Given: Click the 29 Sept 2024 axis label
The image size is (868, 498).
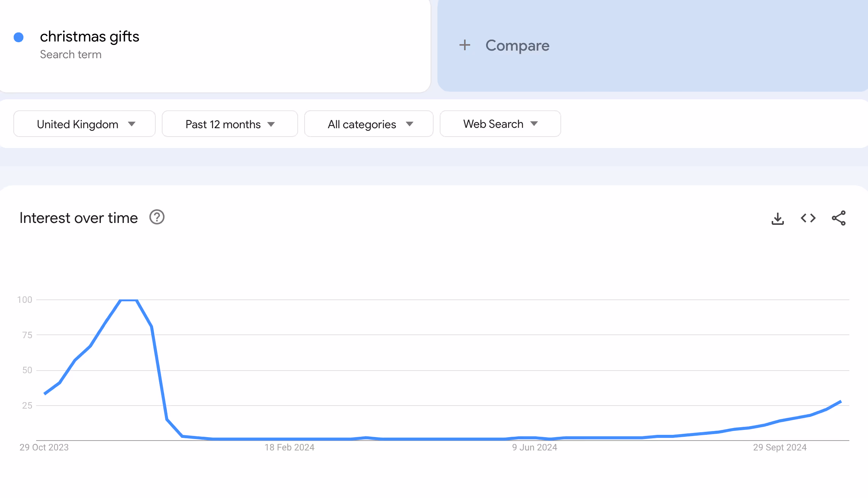Looking at the screenshot, I should tap(780, 447).
